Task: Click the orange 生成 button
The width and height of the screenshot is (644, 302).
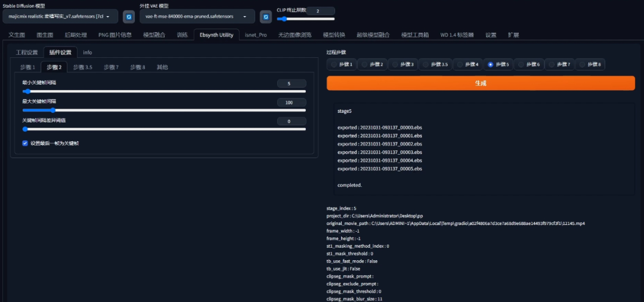Action: pyautogui.click(x=481, y=83)
